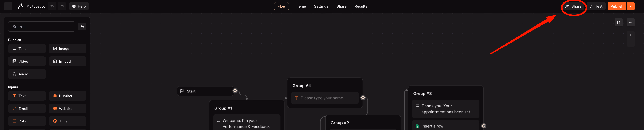Image resolution: width=644 pixels, height=130 pixels.
Task: Zoom in the canvas with plus
Action: (630, 35)
